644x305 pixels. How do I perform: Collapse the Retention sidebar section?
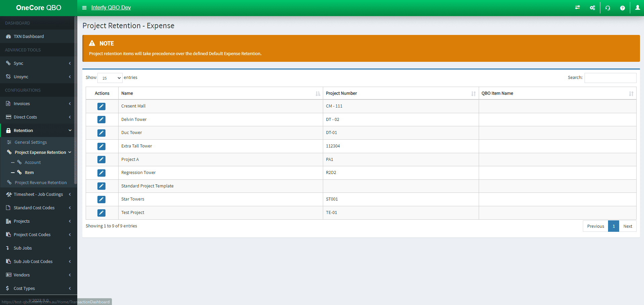coord(37,131)
